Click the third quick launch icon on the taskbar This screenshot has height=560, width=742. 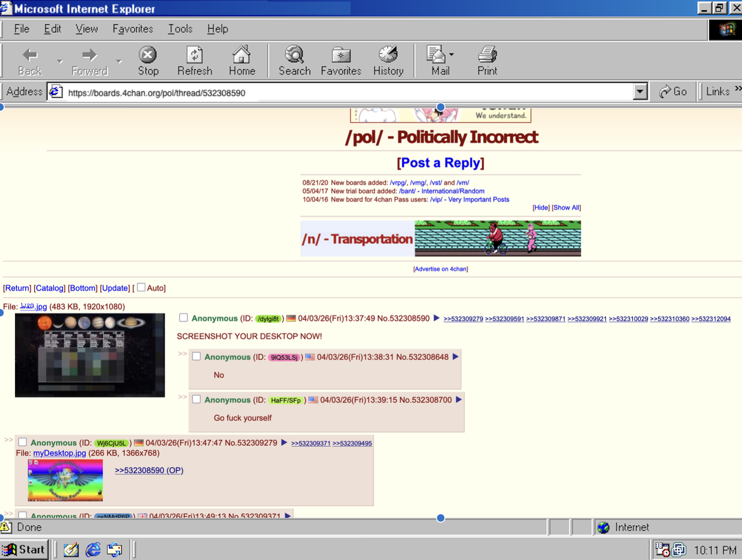114,550
